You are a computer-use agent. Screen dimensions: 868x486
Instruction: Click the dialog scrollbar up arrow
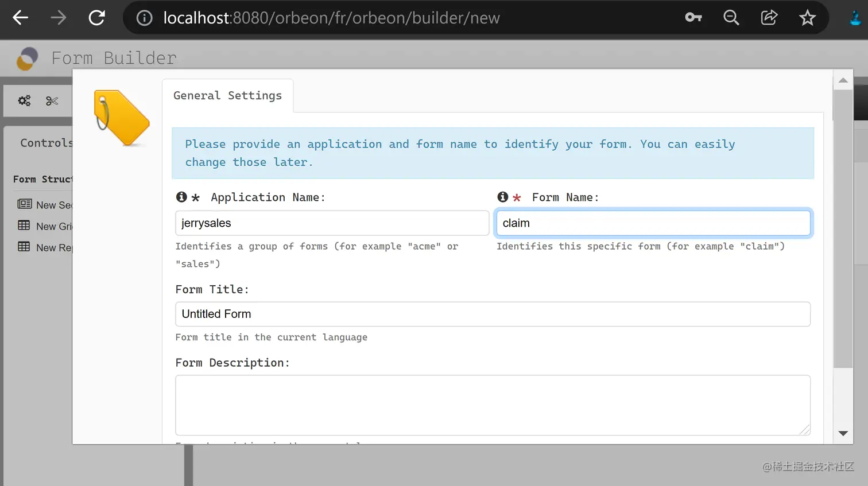(x=843, y=80)
